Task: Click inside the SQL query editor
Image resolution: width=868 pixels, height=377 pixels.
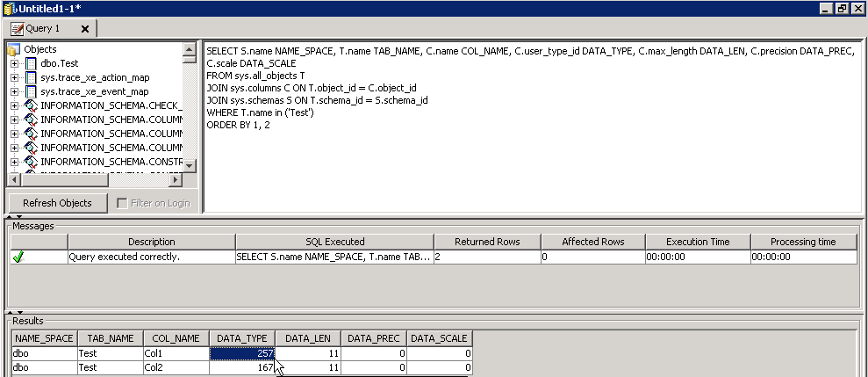Action: pos(527,158)
